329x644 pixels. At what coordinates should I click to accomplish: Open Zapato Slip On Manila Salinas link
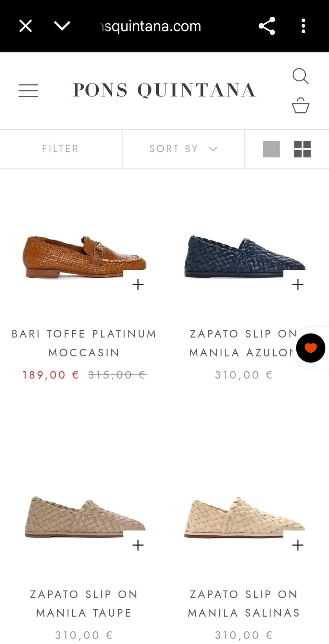pos(243,603)
